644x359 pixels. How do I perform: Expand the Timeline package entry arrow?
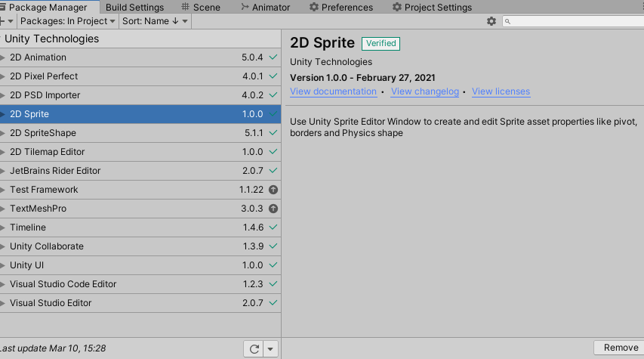tap(4, 227)
